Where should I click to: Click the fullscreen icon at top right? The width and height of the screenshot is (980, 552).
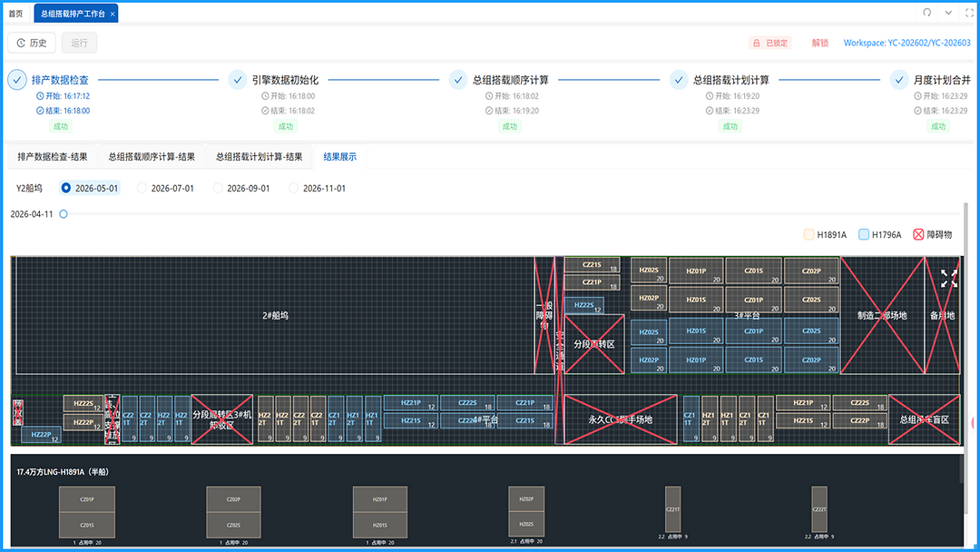pyautogui.click(x=968, y=13)
